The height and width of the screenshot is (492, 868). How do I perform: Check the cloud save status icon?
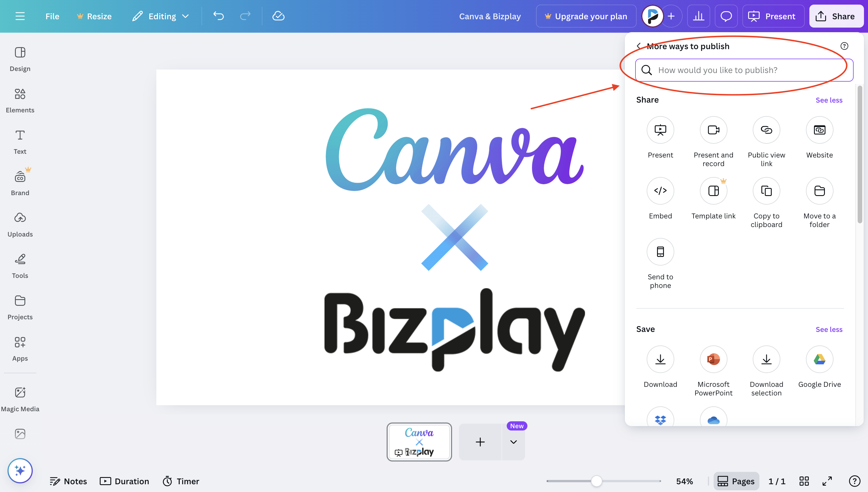tap(279, 16)
